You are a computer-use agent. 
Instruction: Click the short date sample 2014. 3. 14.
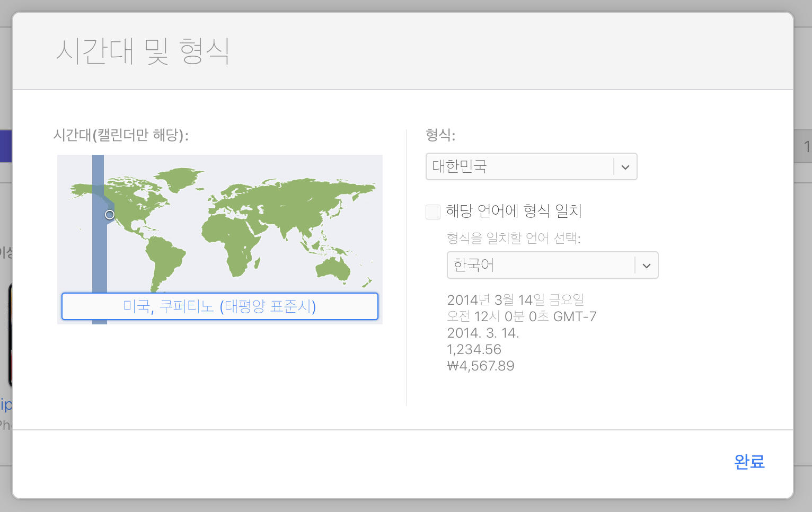click(483, 333)
